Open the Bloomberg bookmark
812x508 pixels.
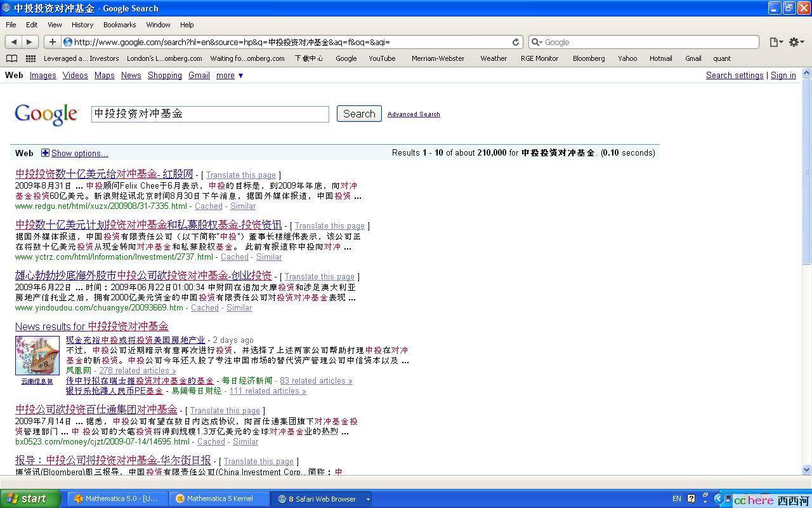589,58
